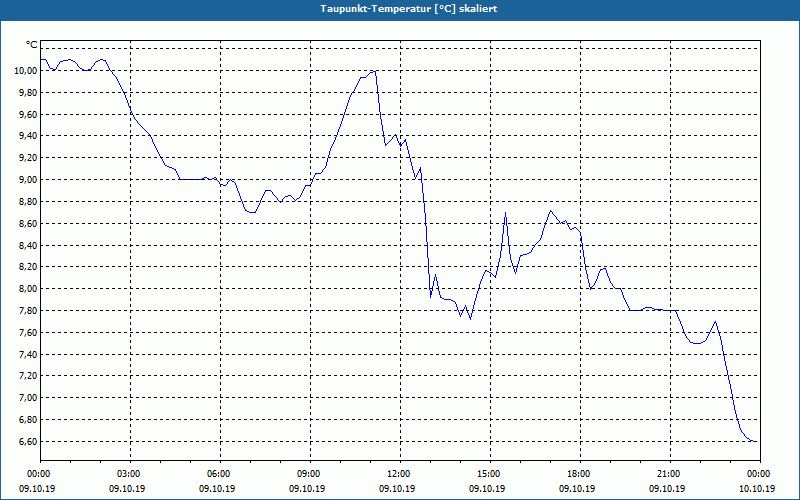800x500 pixels.
Task: Pick the "7,40" y-axis label
Action: [28, 354]
